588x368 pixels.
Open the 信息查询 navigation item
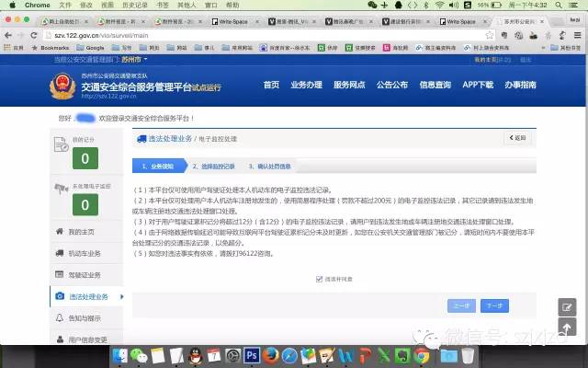(x=435, y=85)
